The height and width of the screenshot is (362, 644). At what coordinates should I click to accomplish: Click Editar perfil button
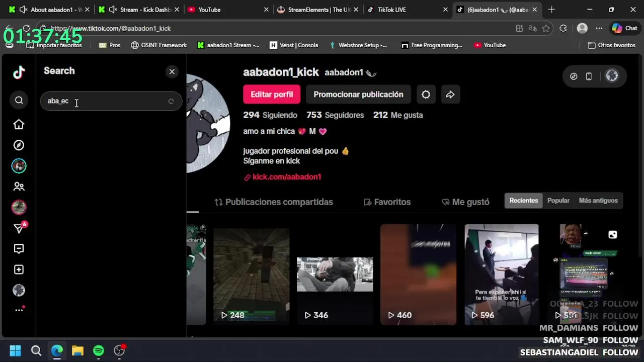(x=272, y=95)
